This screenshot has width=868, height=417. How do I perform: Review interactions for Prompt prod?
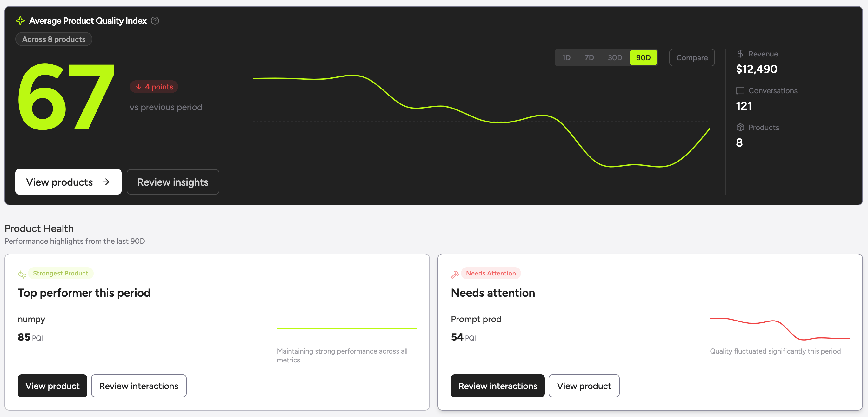pos(497,386)
